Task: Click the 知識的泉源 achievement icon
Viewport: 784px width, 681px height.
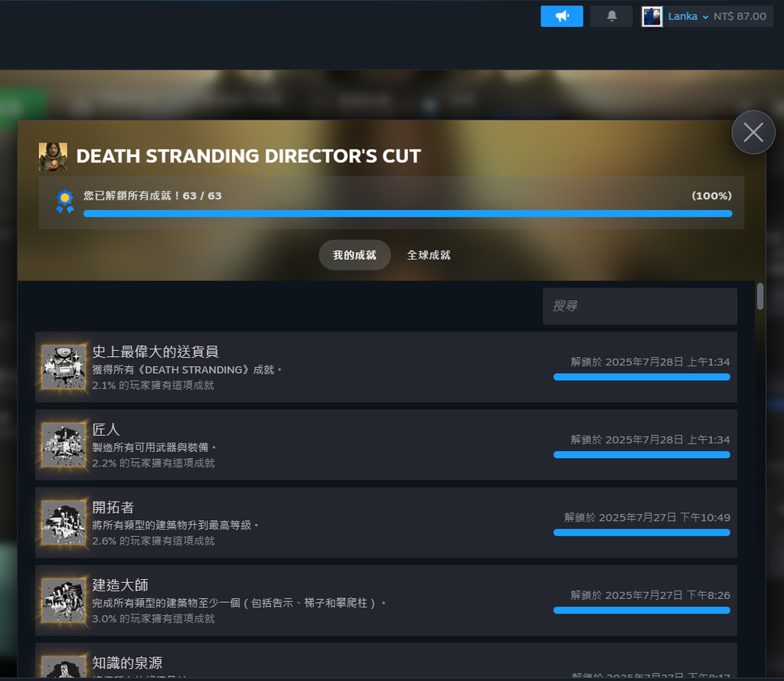Action: (x=64, y=667)
